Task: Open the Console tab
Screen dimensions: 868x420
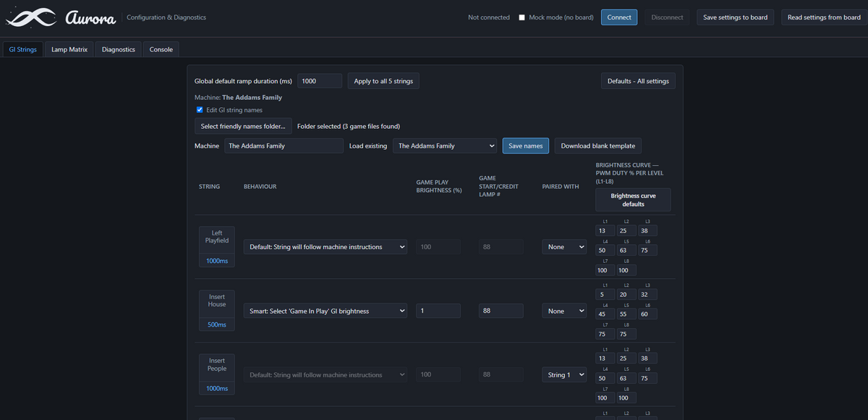Action: point(161,49)
